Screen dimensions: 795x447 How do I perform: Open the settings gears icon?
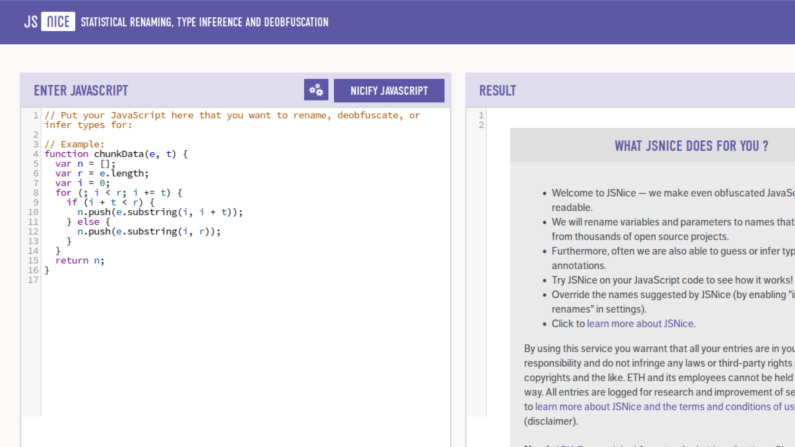click(x=316, y=90)
